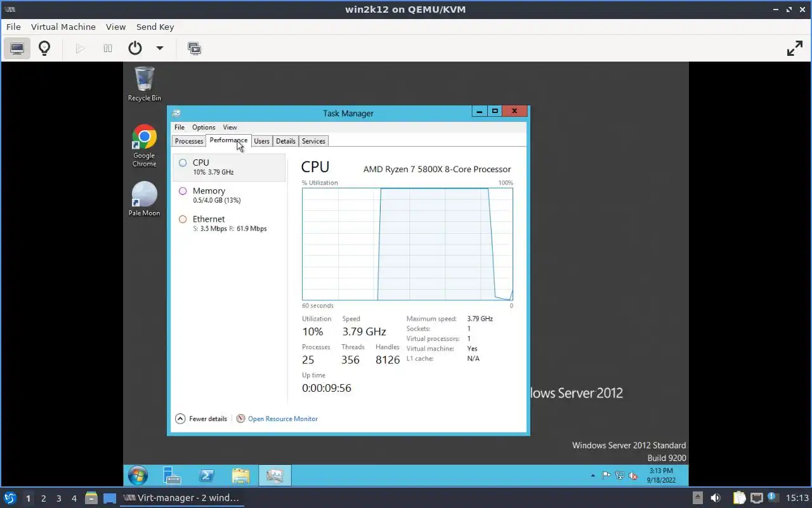Switch to the Services tab
Screen dimensions: 812x508
point(313,141)
